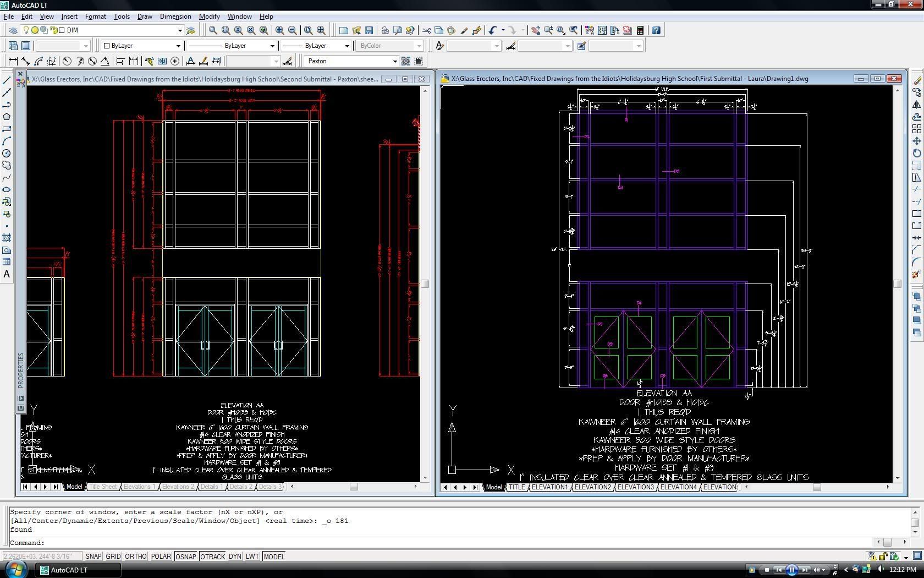924x578 pixels.
Task: Click the Rotate tool in Modify toolbar
Action: tap(917, 153)
